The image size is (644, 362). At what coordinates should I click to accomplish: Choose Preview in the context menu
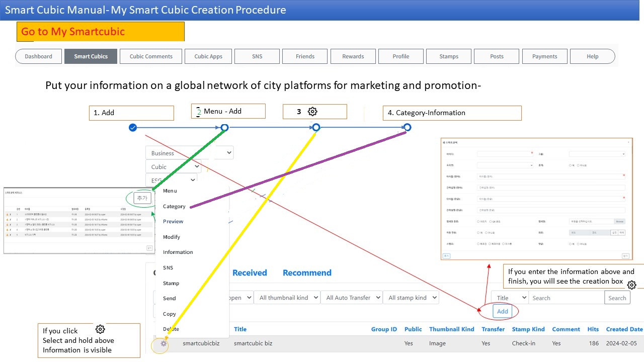[173, 221]
